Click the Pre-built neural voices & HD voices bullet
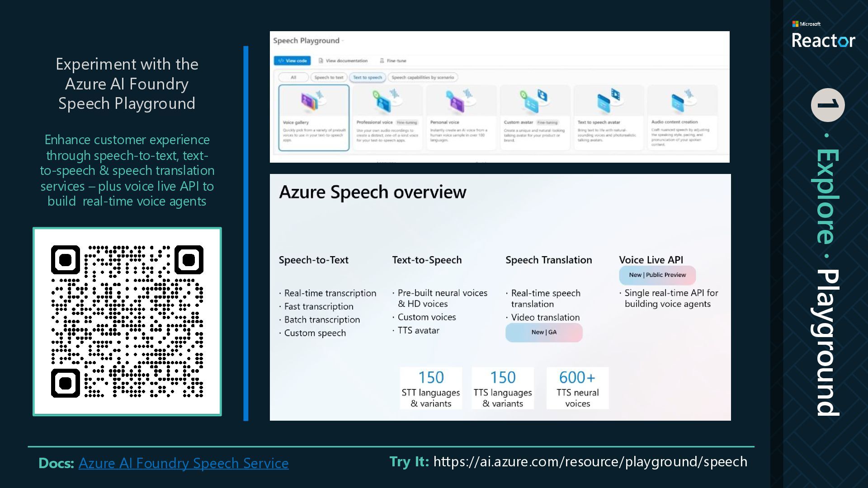Screen dimensions: 868x488 pyautogui.click(x=440, y=299)
